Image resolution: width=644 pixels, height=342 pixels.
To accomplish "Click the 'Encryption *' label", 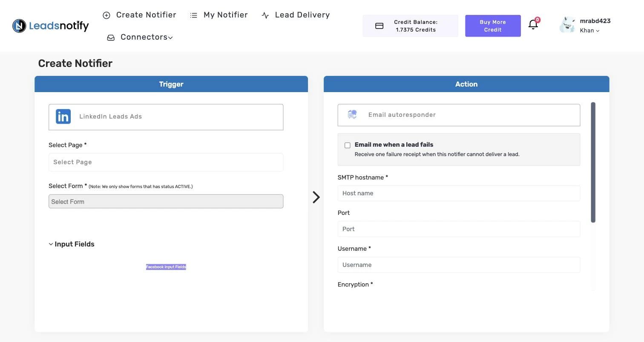I will 355,284.
